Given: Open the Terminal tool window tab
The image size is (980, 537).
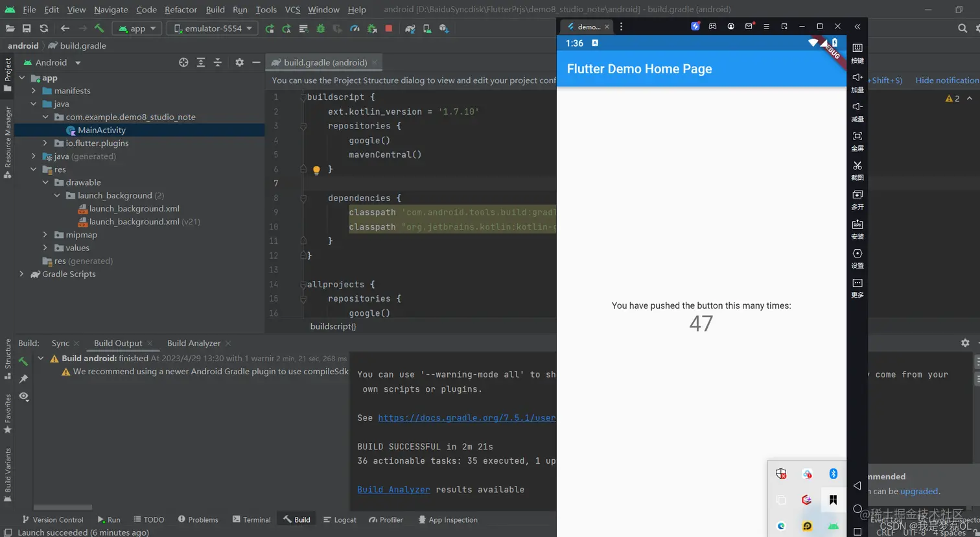Looking at the screenshot, I should pos(251,519).
